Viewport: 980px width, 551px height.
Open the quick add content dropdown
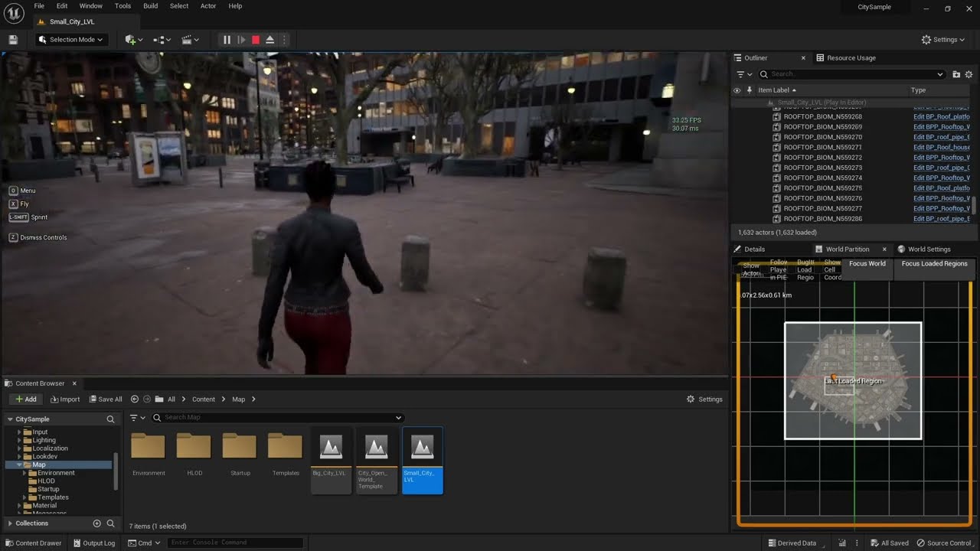click(x=134, y=40)
